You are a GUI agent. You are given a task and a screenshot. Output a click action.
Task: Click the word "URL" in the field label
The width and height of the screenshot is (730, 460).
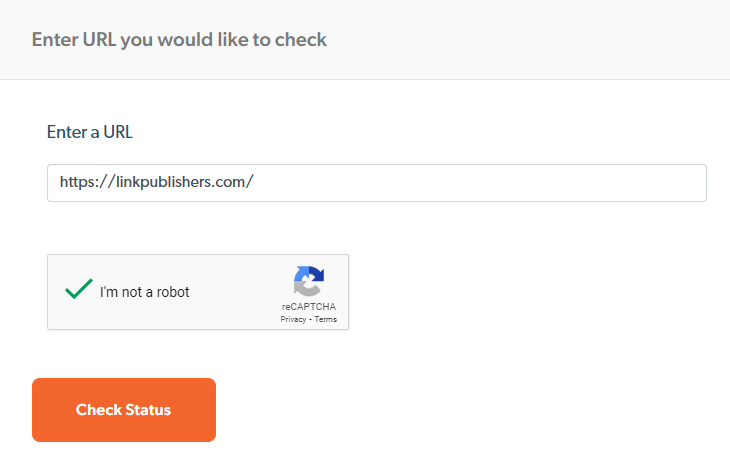(116, 132)
